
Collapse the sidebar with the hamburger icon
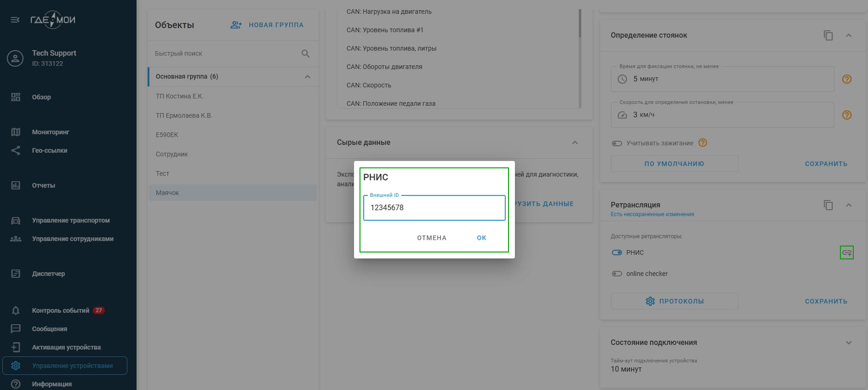click(15, 20)
